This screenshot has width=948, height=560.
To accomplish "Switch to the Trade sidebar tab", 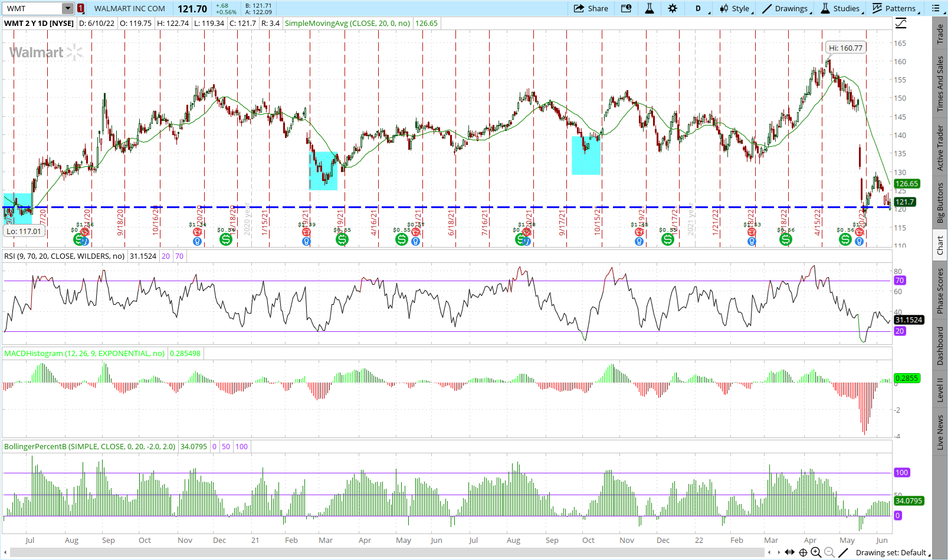I will [x=940, y=34].
